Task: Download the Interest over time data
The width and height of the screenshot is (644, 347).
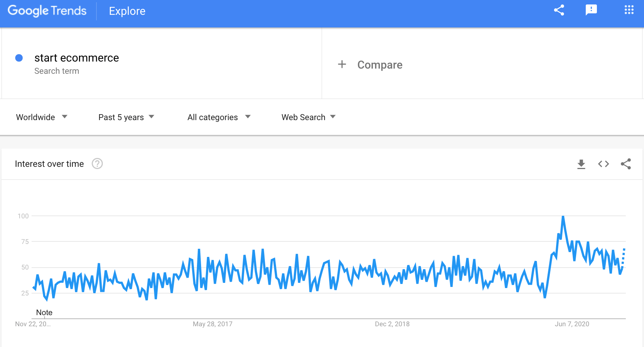Action: coord(581,164)
